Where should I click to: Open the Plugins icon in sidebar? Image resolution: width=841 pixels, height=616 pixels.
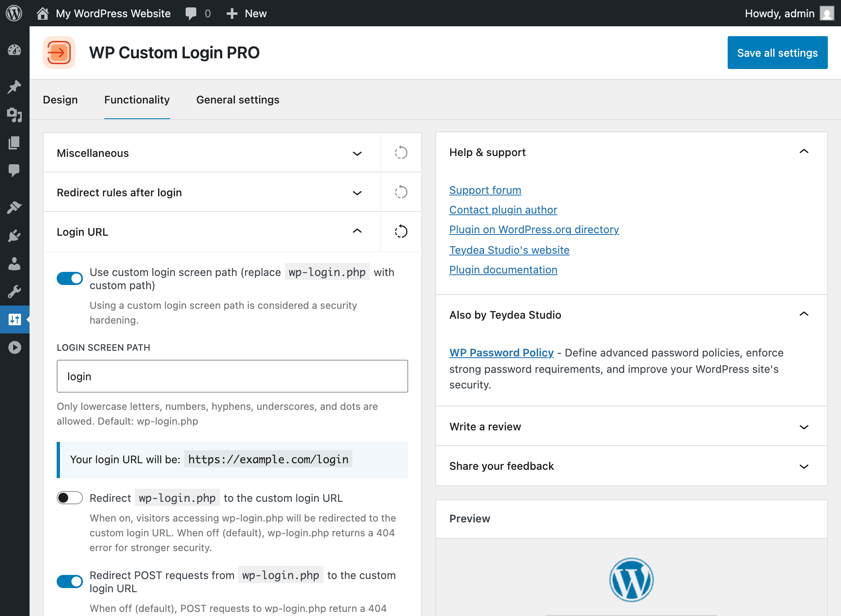14,236
